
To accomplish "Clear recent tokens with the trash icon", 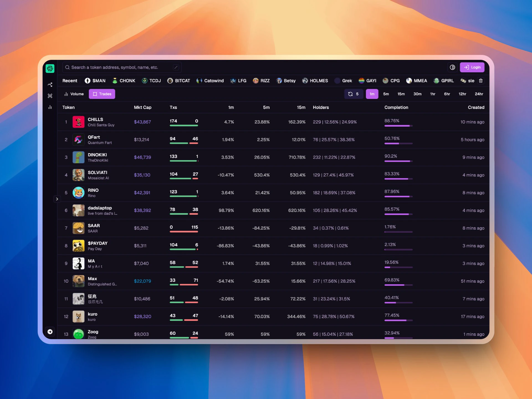I will (481, 81).
